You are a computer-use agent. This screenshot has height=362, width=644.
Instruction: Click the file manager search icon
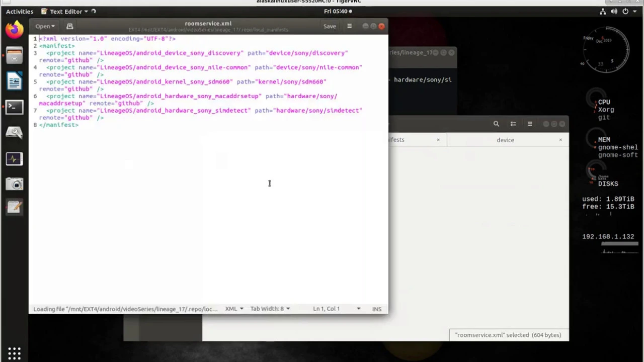pos(496,124)
